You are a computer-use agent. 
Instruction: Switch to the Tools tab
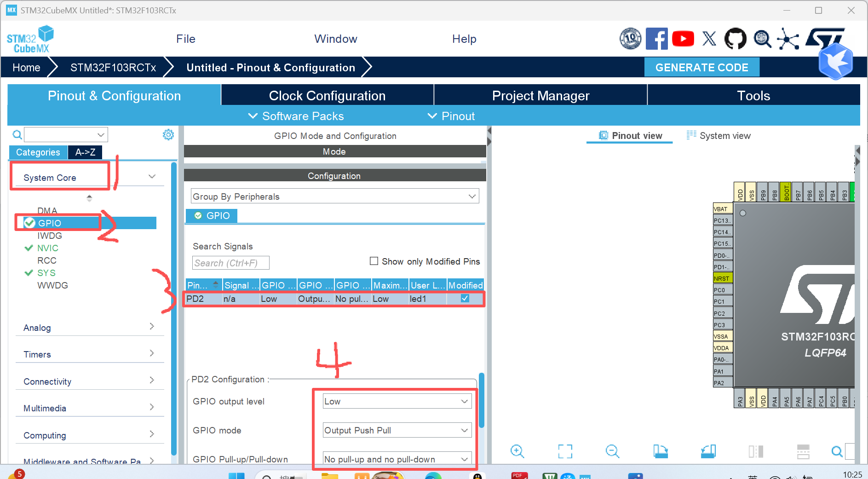[x=753, y=95]
